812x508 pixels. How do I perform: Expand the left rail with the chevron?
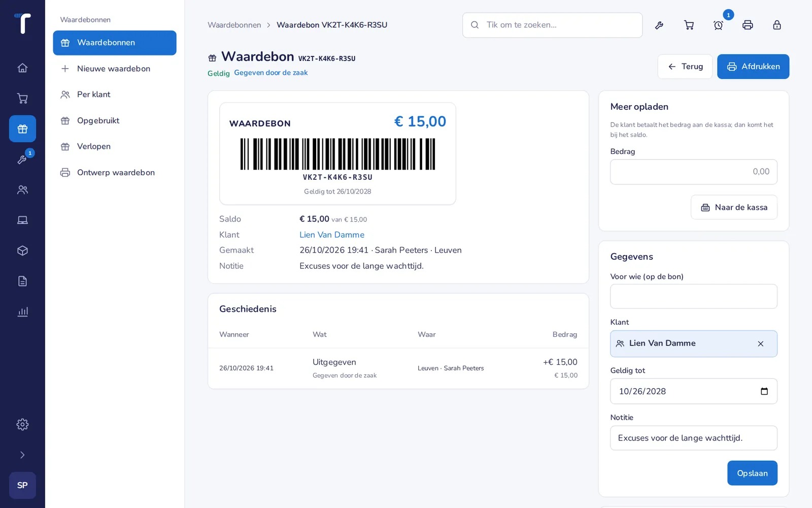(22, 455)
